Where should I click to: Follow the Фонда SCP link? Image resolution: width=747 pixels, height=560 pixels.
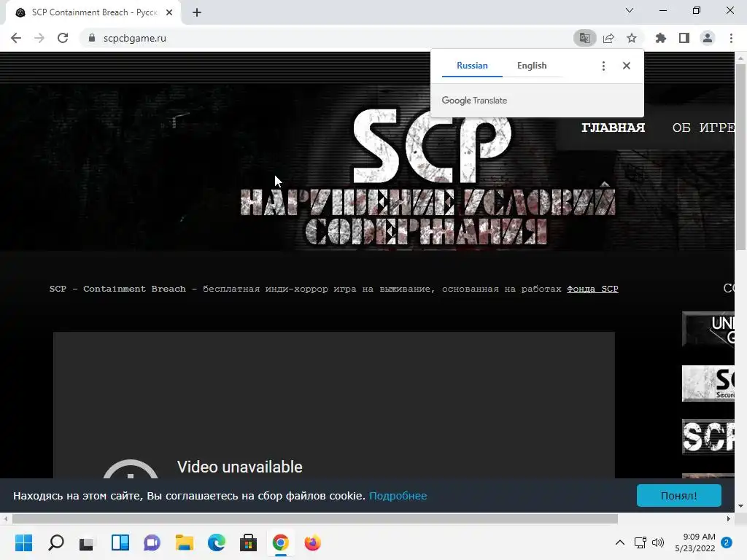(592, 289)
